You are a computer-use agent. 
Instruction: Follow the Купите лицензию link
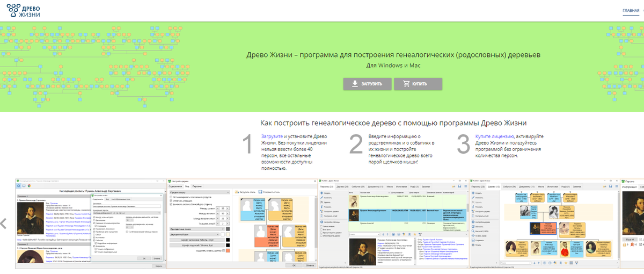(495, 136)
